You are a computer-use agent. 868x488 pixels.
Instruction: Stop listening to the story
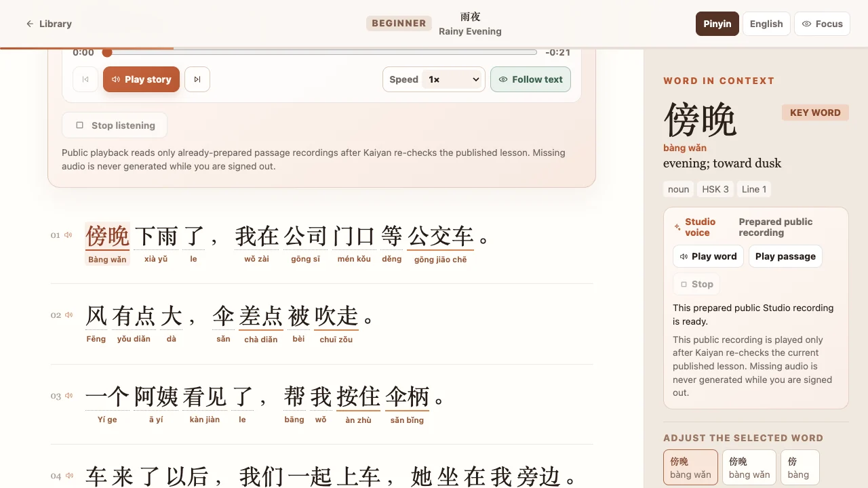[115, 125]
